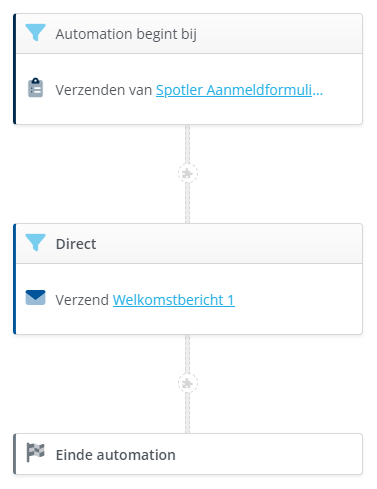Add a step via puzzle icon above Einde automation
The height and width of the screenshot is (489, 377).
188,383
